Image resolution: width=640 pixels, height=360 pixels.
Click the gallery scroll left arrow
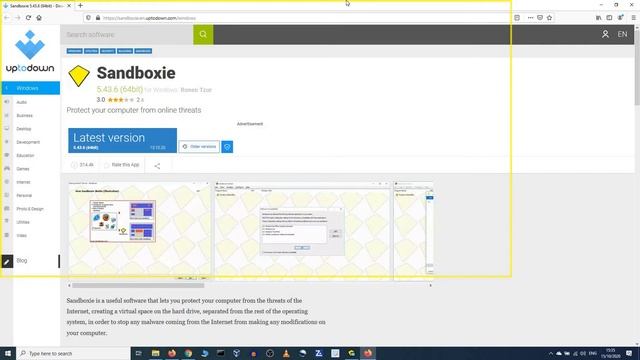click(x=69, y=286)
